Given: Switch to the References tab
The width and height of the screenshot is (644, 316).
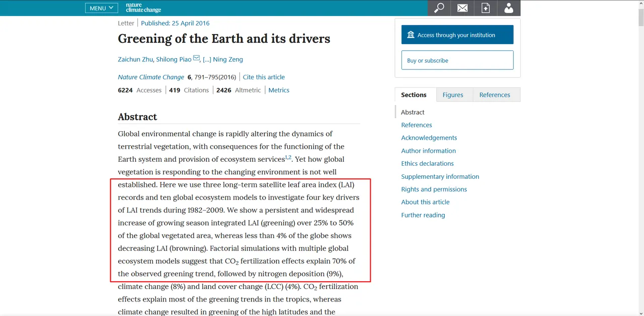Looking at the screenshot, I should (495, 94).
